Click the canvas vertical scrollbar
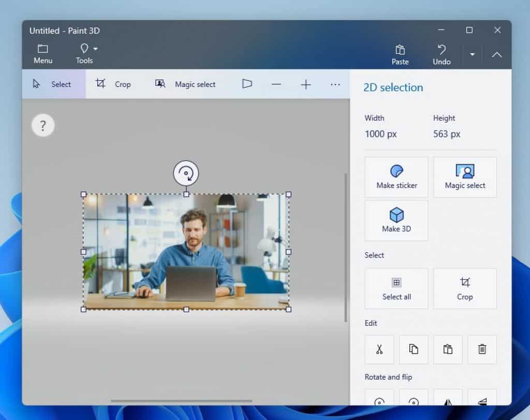This screenshot has width=530, height=420. (345, 248)
